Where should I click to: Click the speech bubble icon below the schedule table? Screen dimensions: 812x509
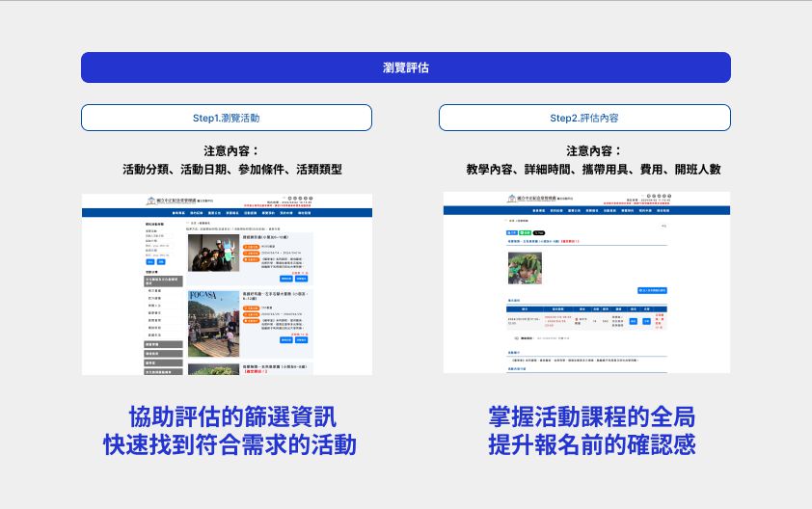pos(517,338)
